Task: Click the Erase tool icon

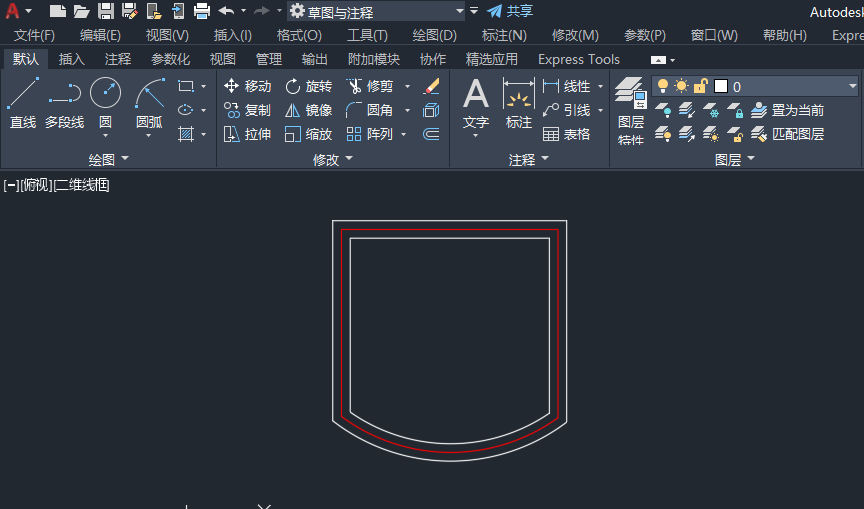Action: coord(431,86)
